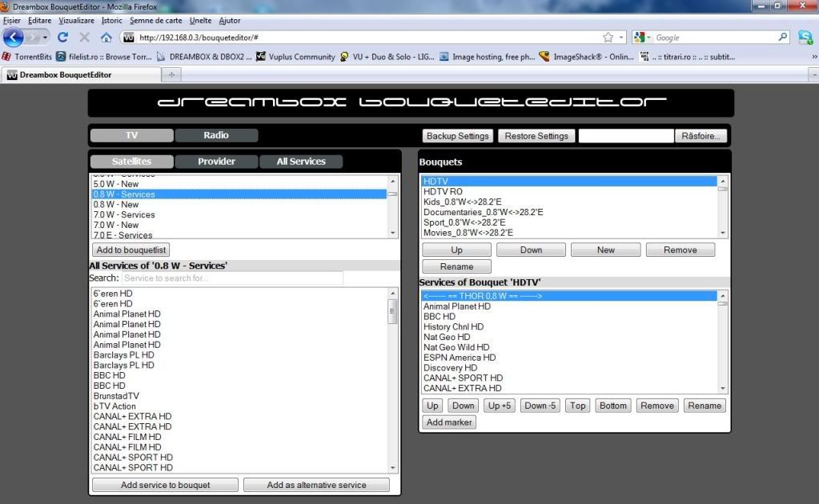Switch to Radio mode
The height and width of the screenshot is (504, 819).
point(216,135)
